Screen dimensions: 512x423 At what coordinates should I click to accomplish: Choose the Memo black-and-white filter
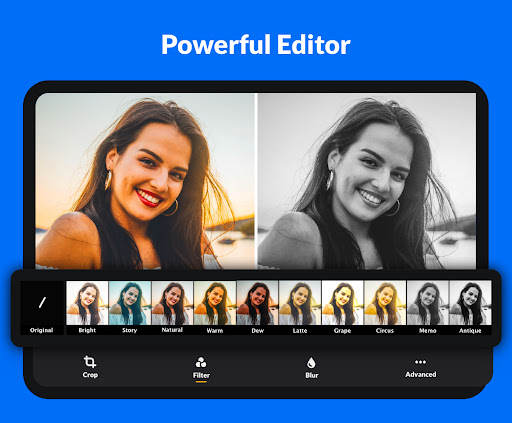coord(428,303)
